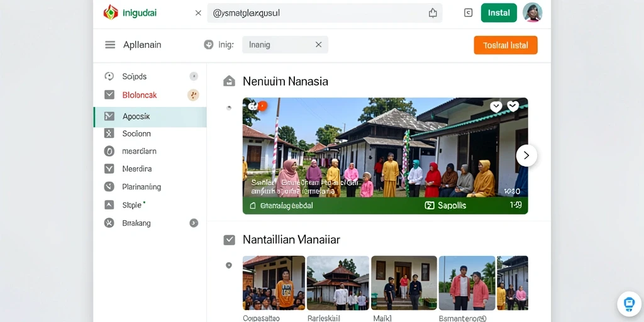The image size is (644, 322).
Task: Click the Sapollis link on the photo bar
Action: click(452, 206)
